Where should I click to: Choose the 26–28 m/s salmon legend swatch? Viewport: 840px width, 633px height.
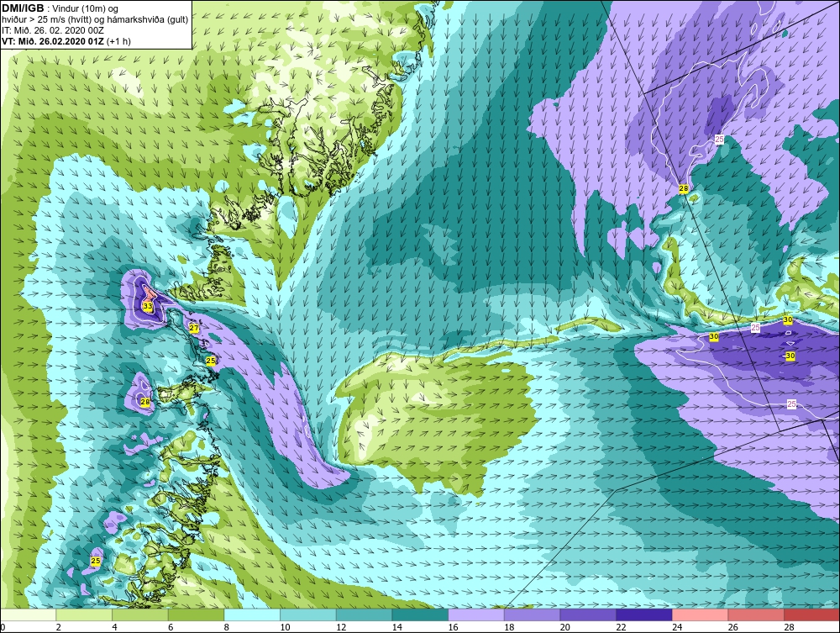pos(756,615)
